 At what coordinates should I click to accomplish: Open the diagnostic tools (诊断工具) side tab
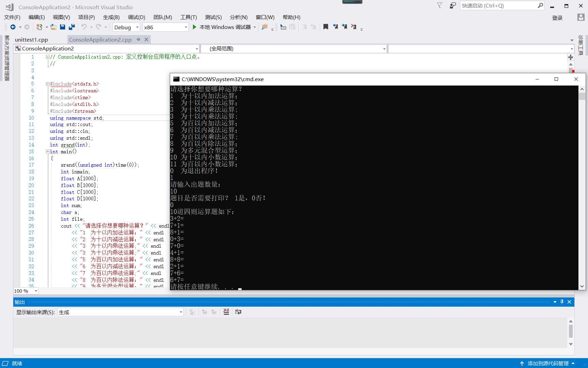point(581,45)
